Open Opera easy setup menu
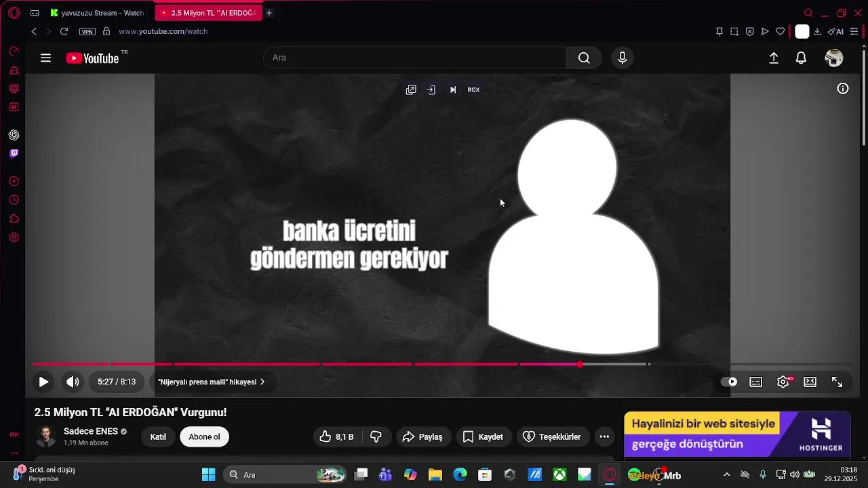The width and height of the screenshot is (868, 488). [854, 31]
